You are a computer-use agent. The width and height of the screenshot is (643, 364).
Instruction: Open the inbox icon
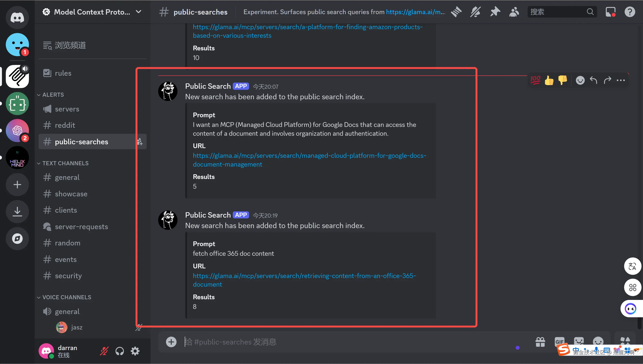610,12
